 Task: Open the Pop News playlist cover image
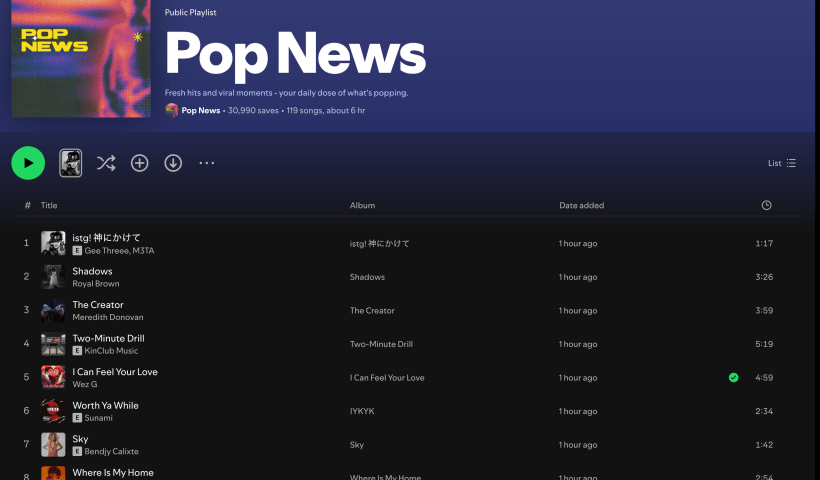80,58
